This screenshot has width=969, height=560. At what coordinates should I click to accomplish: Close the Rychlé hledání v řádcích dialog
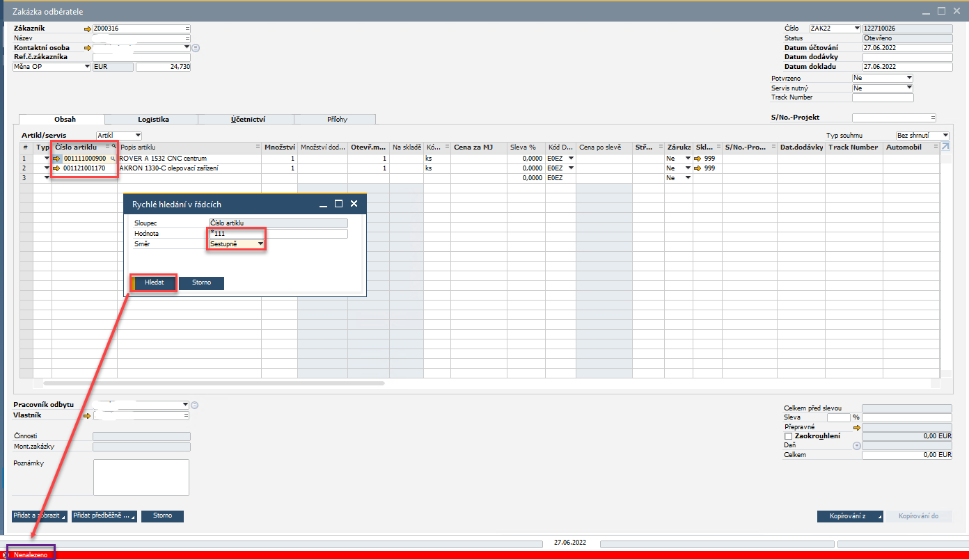(x=354, y=204)
